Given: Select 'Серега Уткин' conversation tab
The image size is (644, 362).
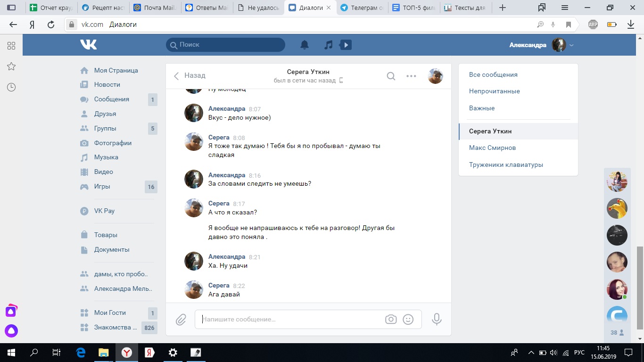Looking at the screenshot, I should (x=518, y=131).
